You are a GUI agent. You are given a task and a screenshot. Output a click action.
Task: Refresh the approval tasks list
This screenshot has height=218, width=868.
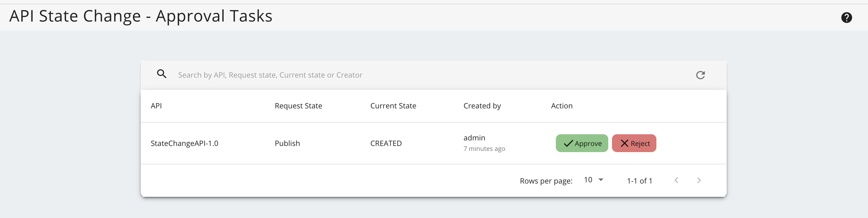pyautogui.click(x=700, y=75)
